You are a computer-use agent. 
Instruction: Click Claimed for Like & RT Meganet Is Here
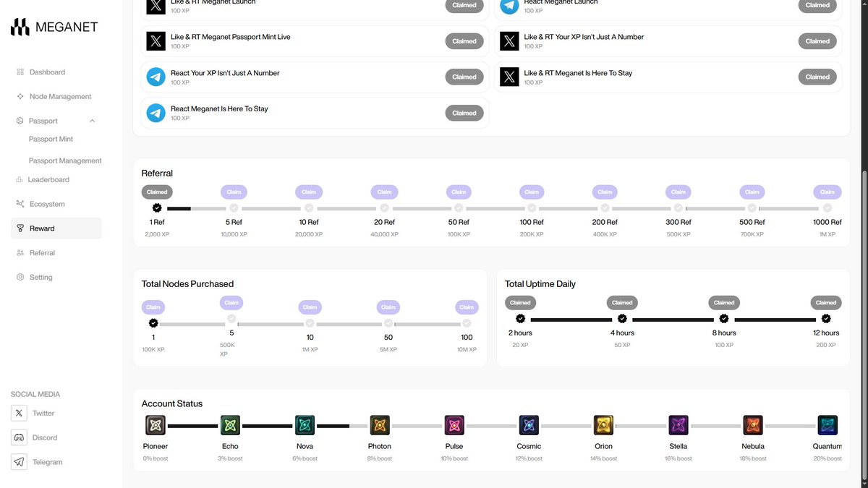click(817, 77)
